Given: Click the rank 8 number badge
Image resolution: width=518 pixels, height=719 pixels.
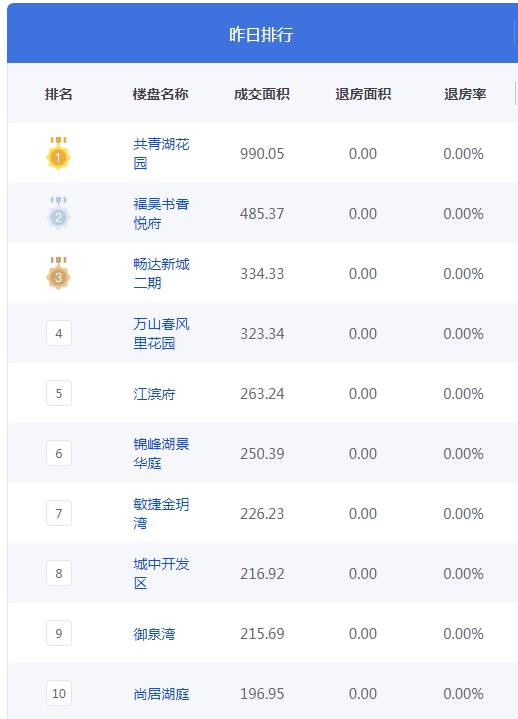Looking at the screenshot, I should pyautogui.click(x=59, y=573).
